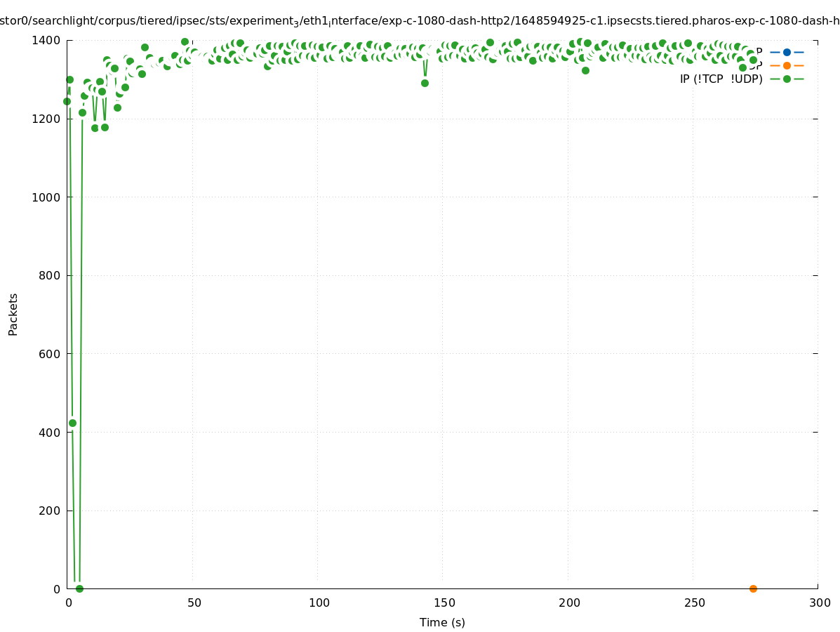Screen dimensions: 840x632
Task: Click the green IP legend marker
Action: (787, 79)
